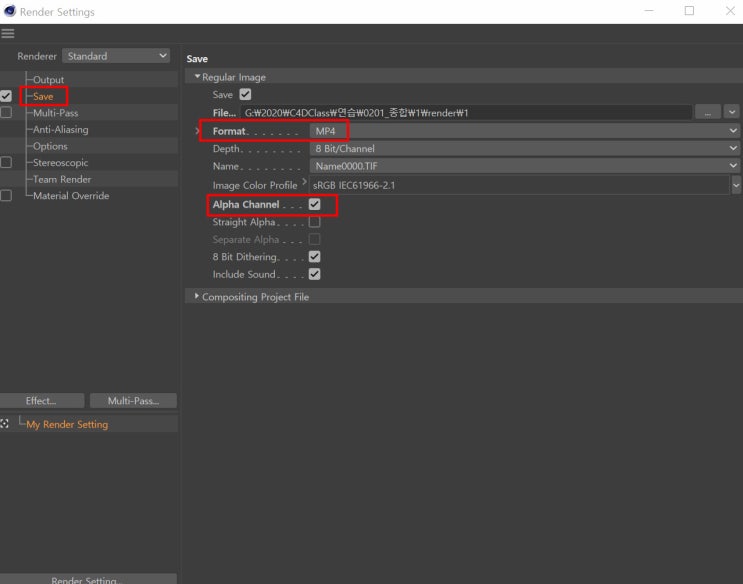Select Material Override in the tree

[71, 196]
